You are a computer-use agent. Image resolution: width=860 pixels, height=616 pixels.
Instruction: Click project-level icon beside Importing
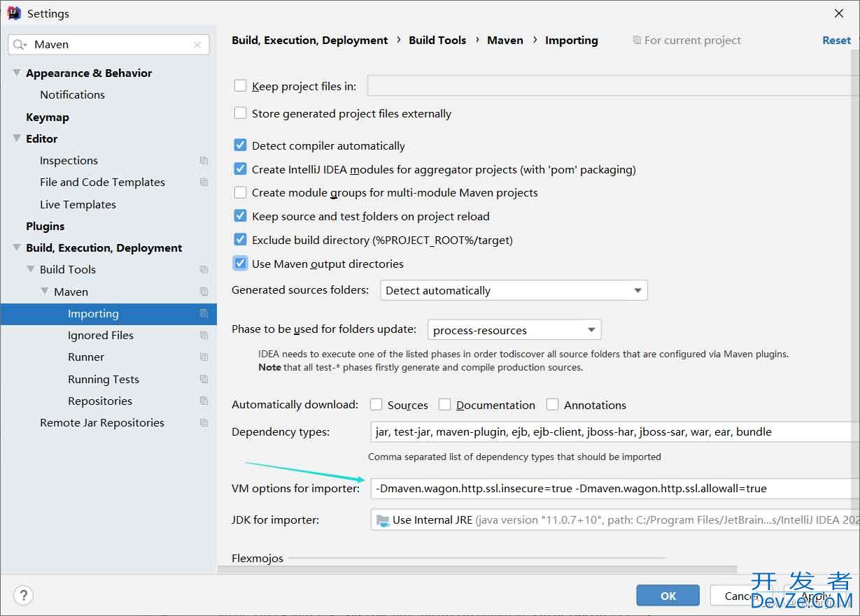(x=204, y=313)
